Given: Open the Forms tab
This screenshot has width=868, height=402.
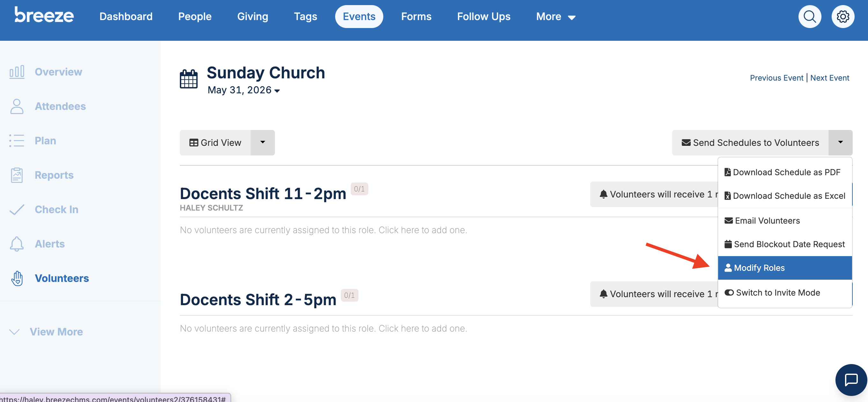Looking at the screenshot, I should [416, 17].
